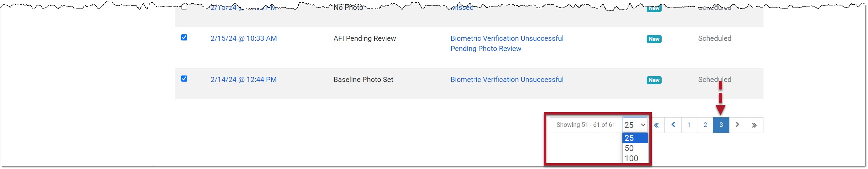Uncheck the 2/14/24 12:44 PM row checkbox

coord(184,79)
